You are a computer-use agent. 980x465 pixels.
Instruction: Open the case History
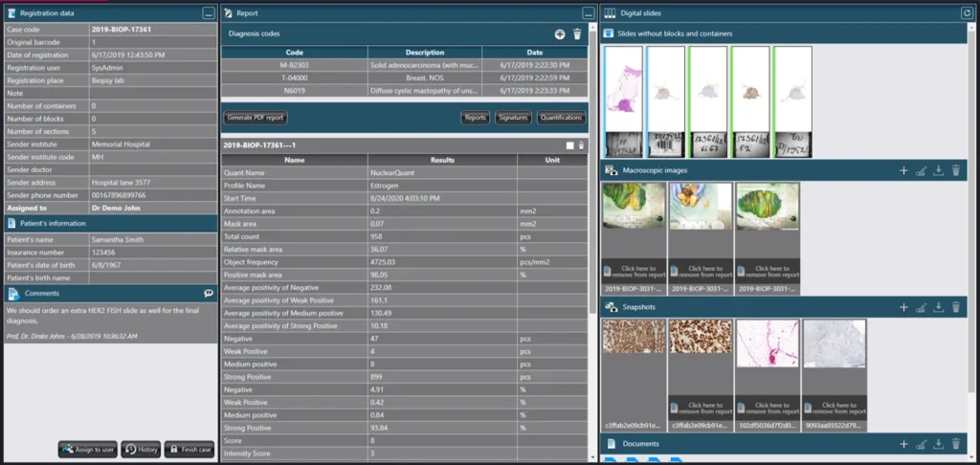coord(141,450)
